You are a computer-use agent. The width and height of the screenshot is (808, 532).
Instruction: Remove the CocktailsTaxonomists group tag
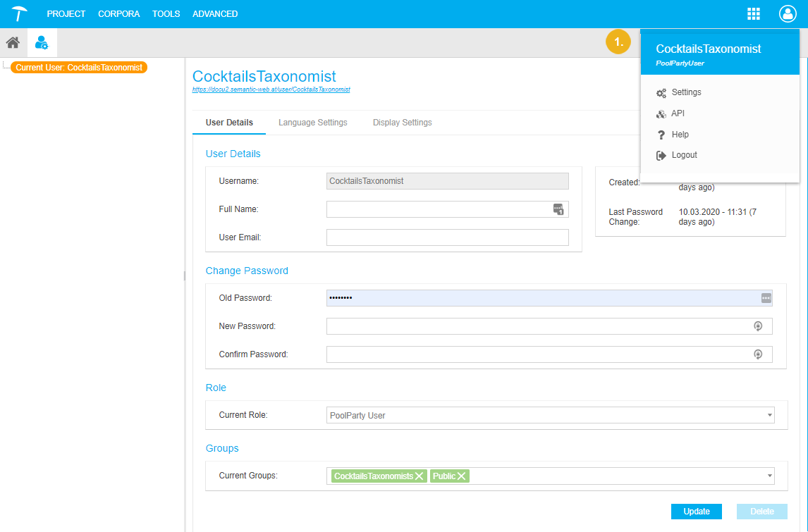420,476
